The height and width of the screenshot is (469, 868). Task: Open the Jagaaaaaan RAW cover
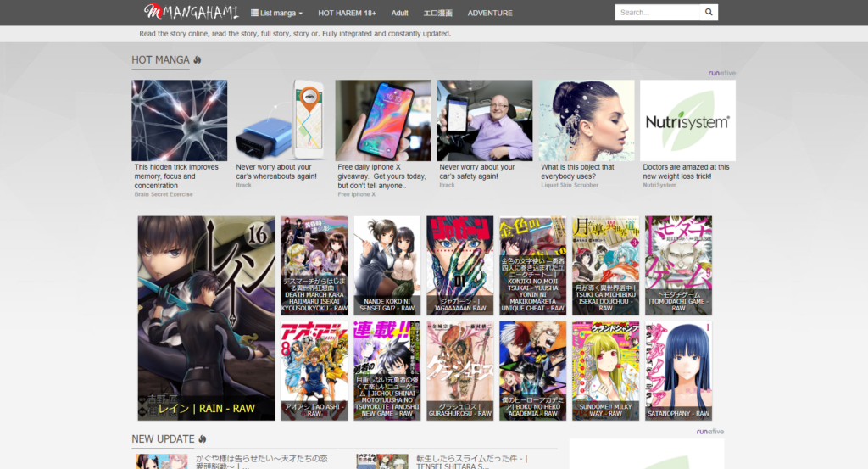coord(460,265)
